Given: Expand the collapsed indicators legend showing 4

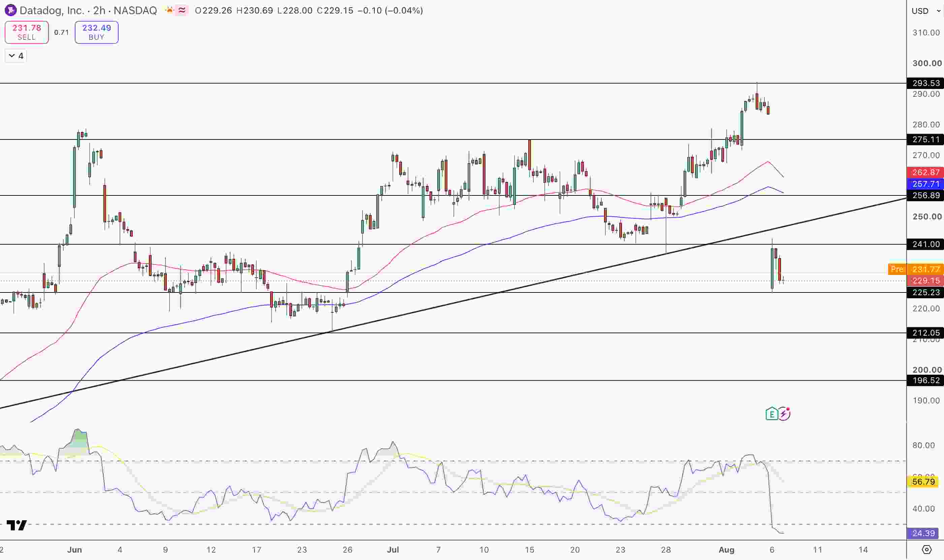Looking at the screenshot, I should 16,56.
